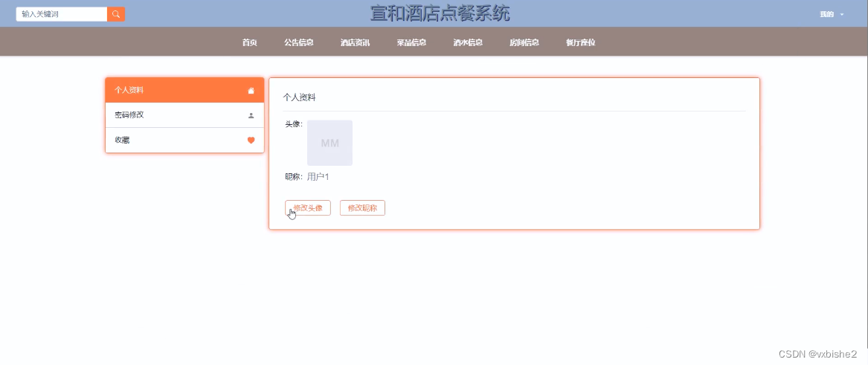This screenshot has height=365, width=868.
Task: Select 个人资料 in the sidebar
Action: click(x=184, y=90)
